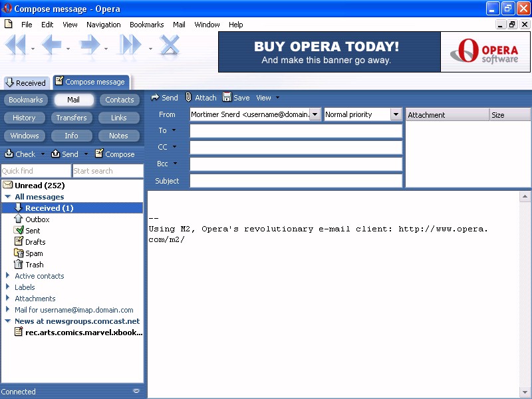Open the CC field dropdown arrow

175,147
